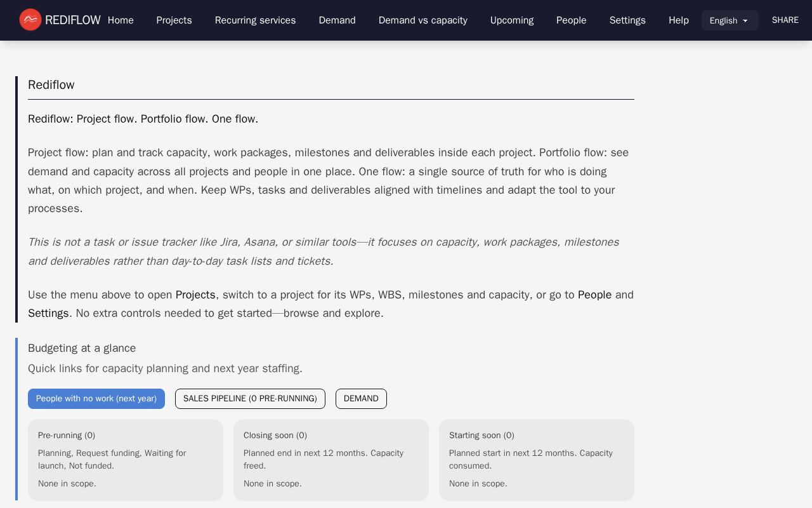Screen dimensions: 812x508
Task: Select the Pre-running (0) card
Action: click(125, 460)
